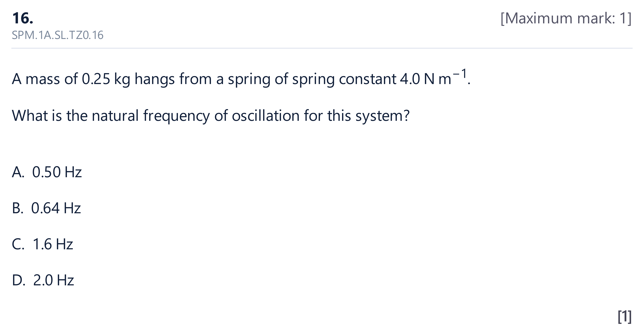This screenshot has width=644, height=335.
Task: Pick answer option C. 1.6 Hz
Action: pos(42,244)
